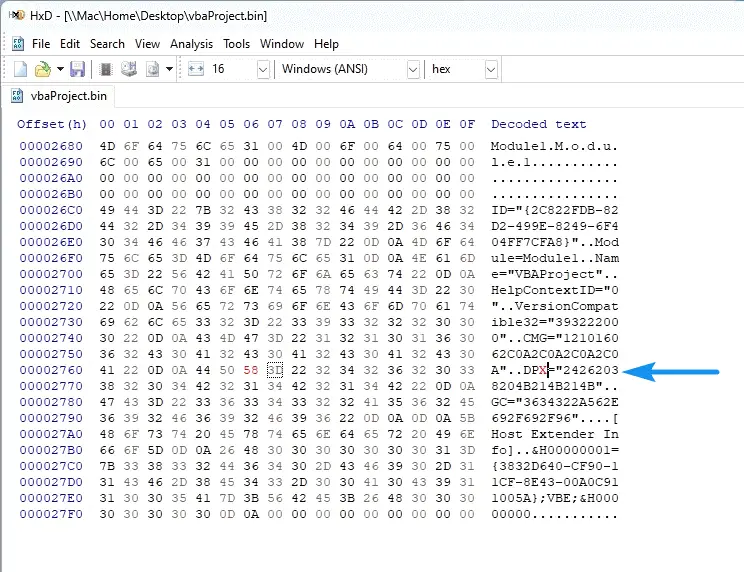Image resolution: width=744 pixels, height=572 pixels.
Task: Click column header 00
Action: 107,124
